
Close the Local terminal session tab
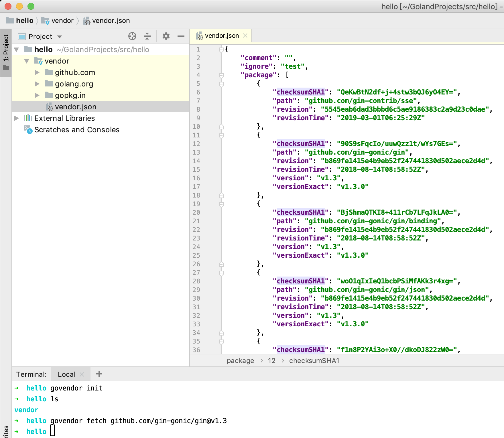pos(82,374)
